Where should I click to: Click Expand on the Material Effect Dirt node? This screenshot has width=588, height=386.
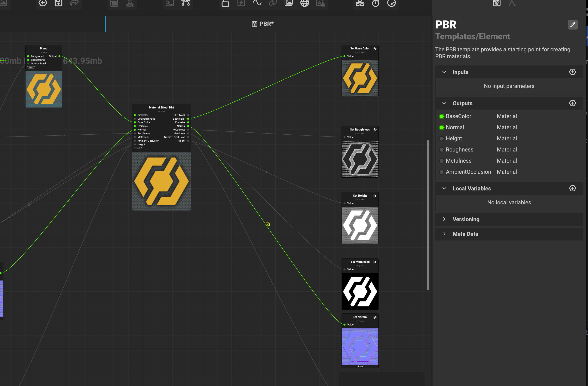tap(138, 148)
